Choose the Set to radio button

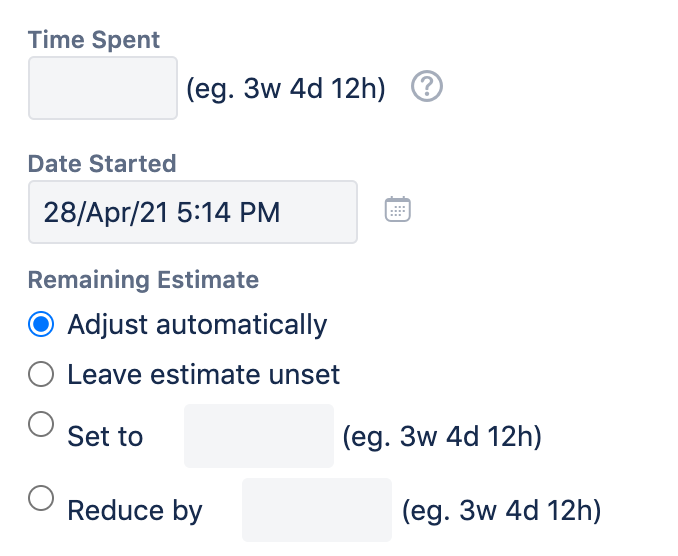click(41, 424)
